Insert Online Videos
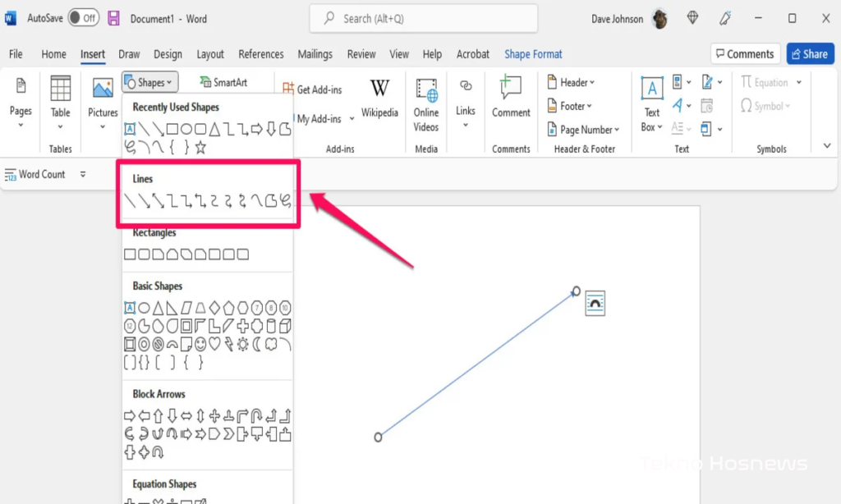Screen dimensions: 841x504 (426, 105)
